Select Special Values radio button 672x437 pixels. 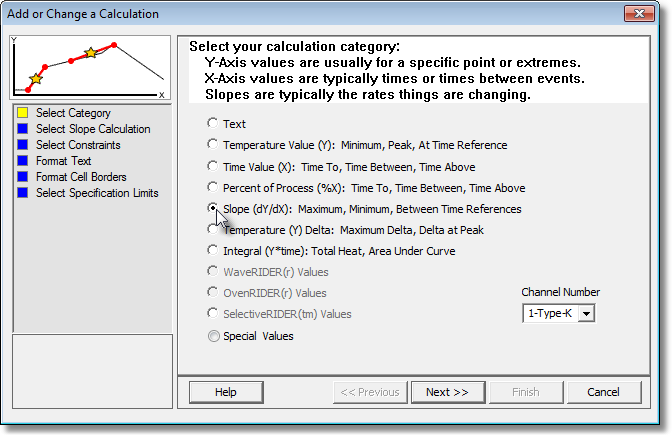point(213,336)
